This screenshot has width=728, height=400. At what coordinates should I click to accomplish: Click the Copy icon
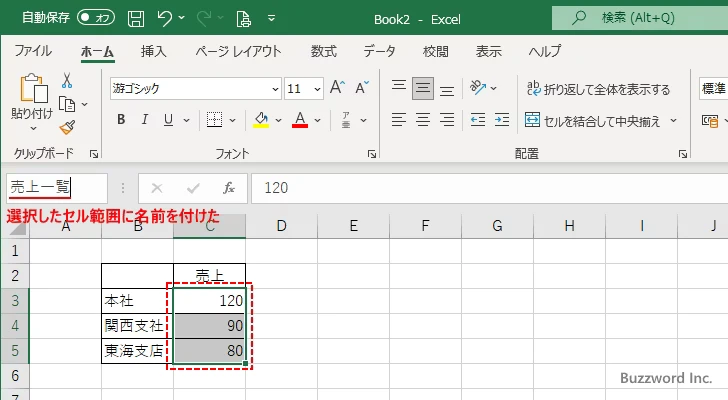(x=67, y=104)
